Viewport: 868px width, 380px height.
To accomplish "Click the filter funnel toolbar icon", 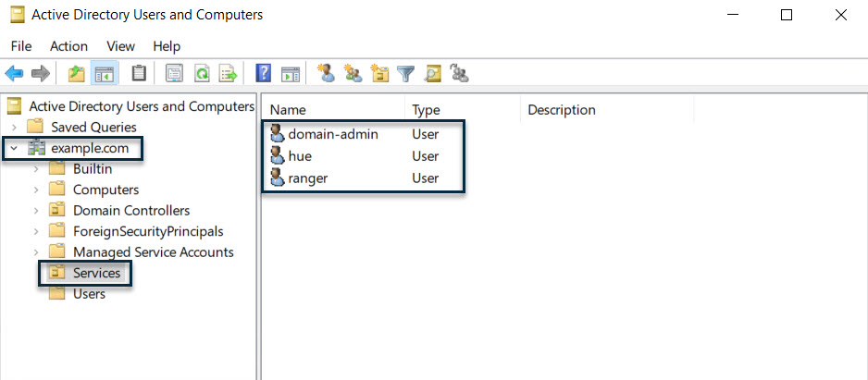I will click(x=406, y=73).
